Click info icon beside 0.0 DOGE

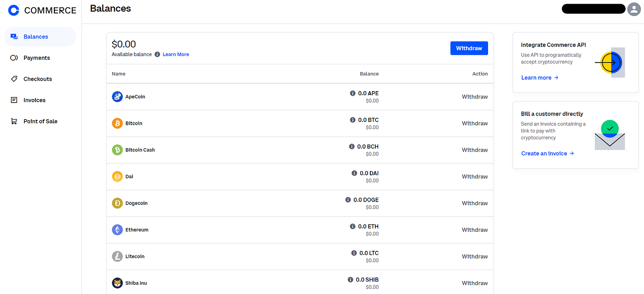click(x=348, y=200)
